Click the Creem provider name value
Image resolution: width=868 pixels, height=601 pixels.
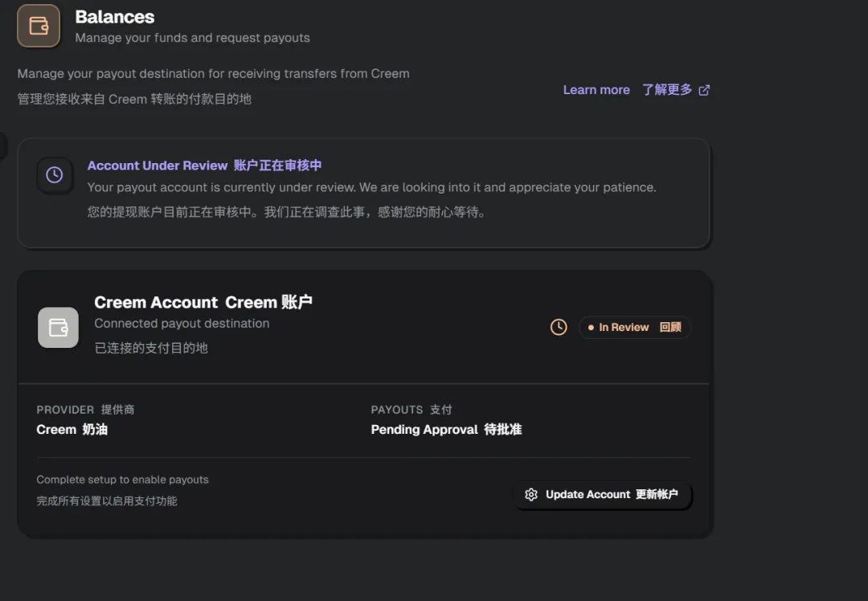[x=56, y=430]
